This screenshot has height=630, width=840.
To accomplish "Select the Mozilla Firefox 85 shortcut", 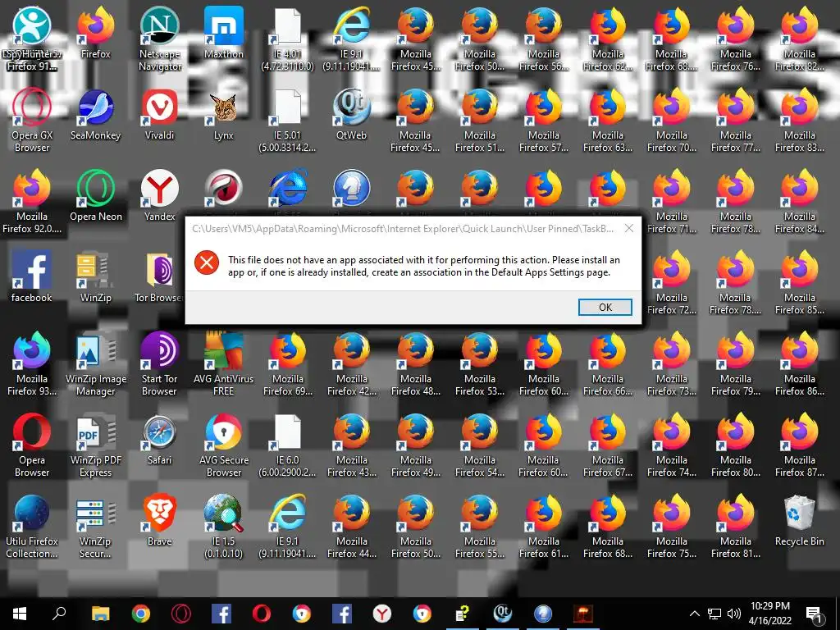I will pyautogui.click(x=799, y=283).
